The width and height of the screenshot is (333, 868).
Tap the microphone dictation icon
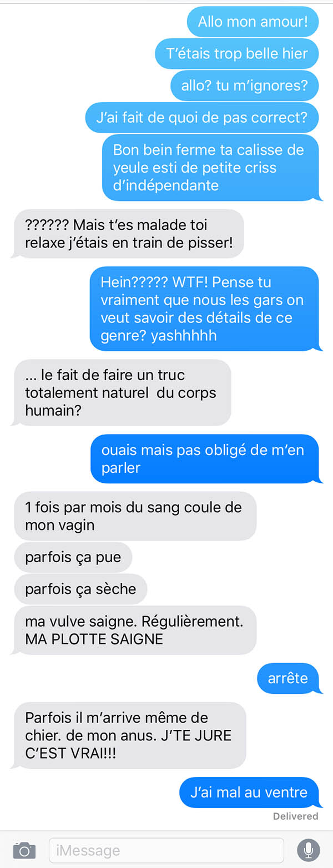[x=309, y=850]
